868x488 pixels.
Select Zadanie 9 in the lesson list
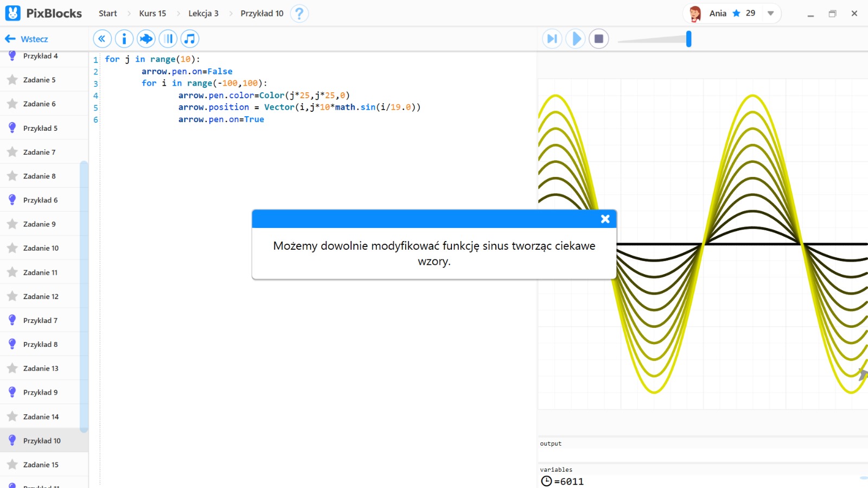point(40,224)
